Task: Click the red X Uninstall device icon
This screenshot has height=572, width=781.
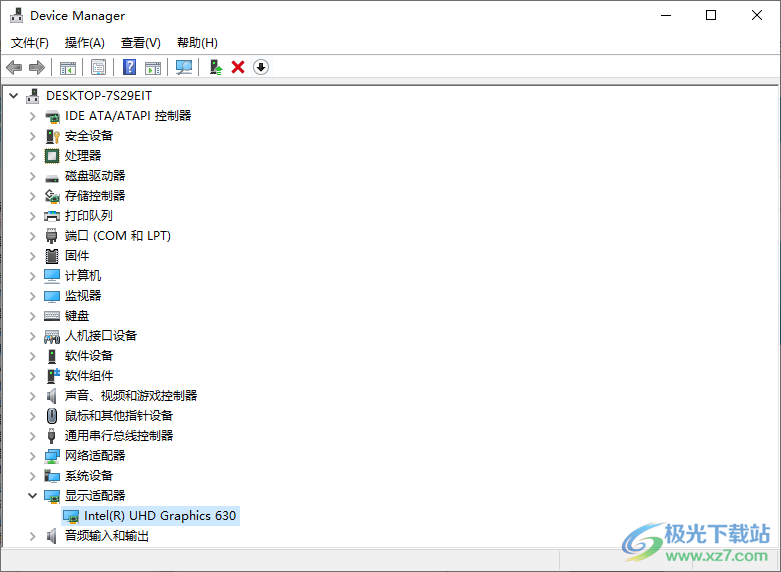Action: click(238, 67)
